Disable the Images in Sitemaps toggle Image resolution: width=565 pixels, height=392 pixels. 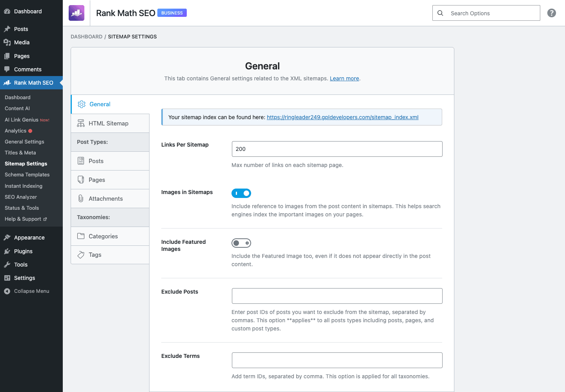(x=241, y=193)
